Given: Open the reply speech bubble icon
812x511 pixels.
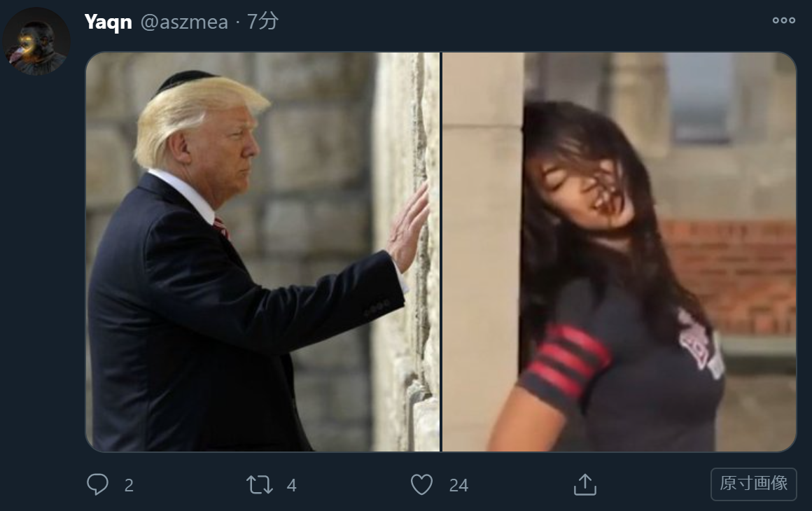Looking at the screenshot, I should (x=97, y=484).
